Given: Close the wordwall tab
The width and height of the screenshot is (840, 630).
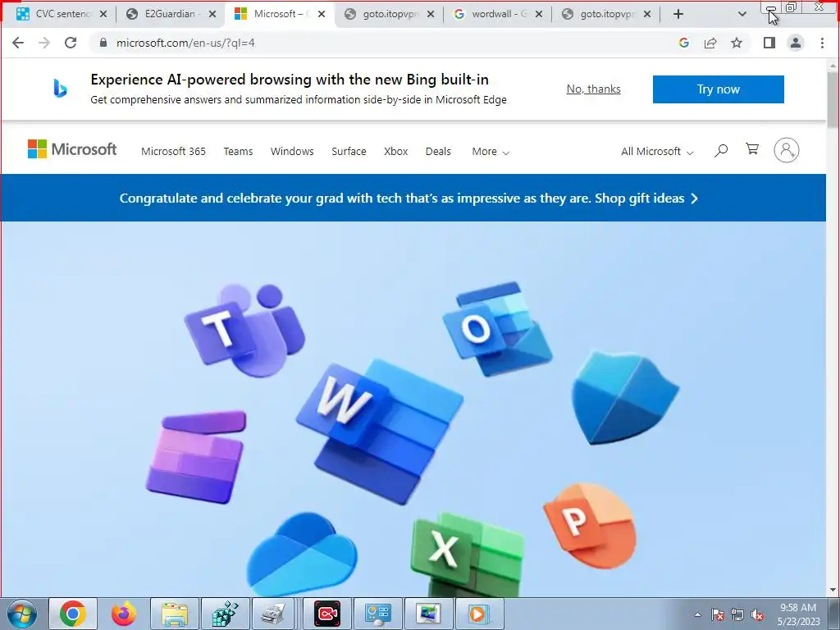Looking at the screenshot, I should 538,15.
